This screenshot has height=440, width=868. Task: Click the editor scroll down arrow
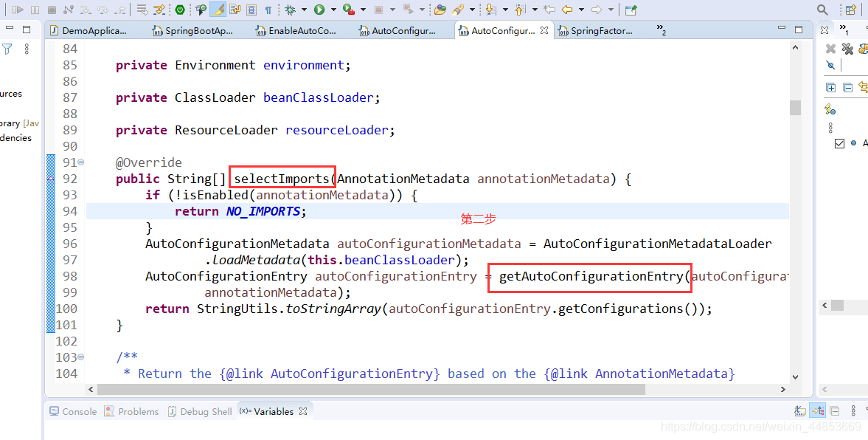(796, 377)
